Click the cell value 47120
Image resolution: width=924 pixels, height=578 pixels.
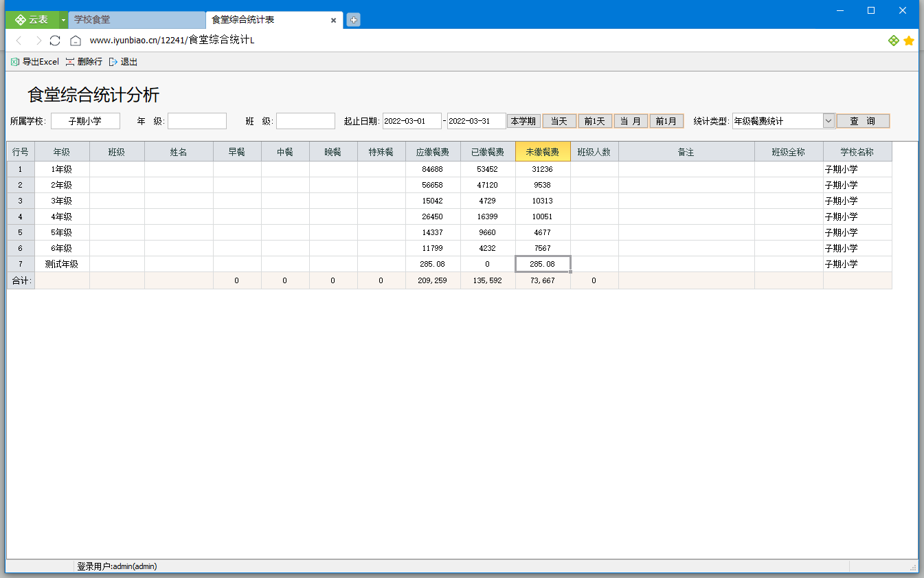[x=488, y=185]
